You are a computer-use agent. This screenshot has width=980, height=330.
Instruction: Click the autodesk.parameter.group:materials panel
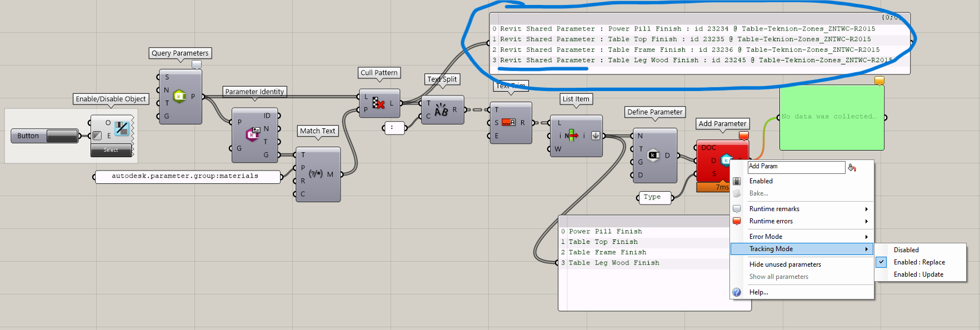click(188, 177)
